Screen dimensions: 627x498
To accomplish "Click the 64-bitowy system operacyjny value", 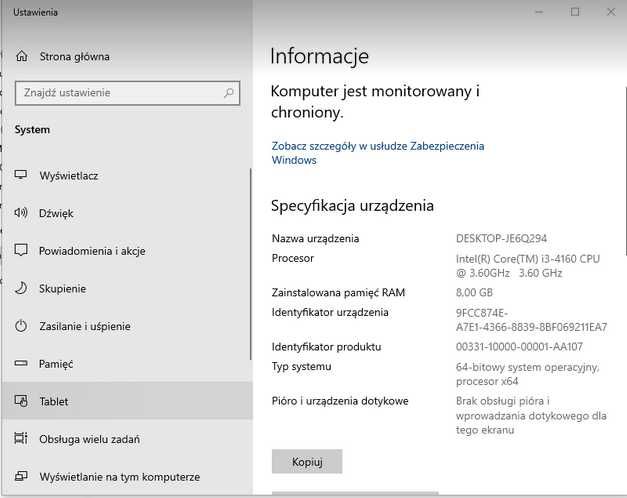I will (x=527, y=374).
